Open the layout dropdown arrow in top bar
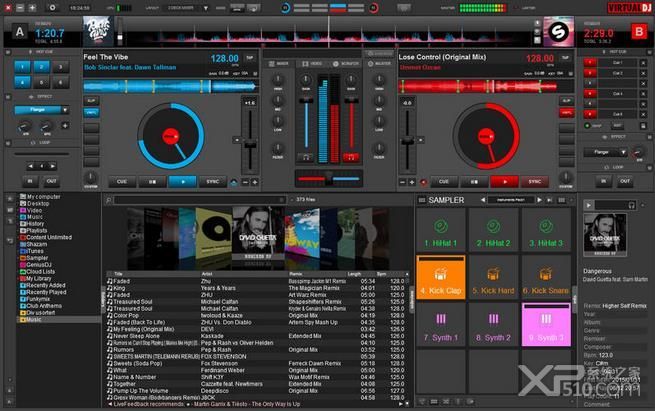This screenshot has width=655, height=411. (206, 8)
